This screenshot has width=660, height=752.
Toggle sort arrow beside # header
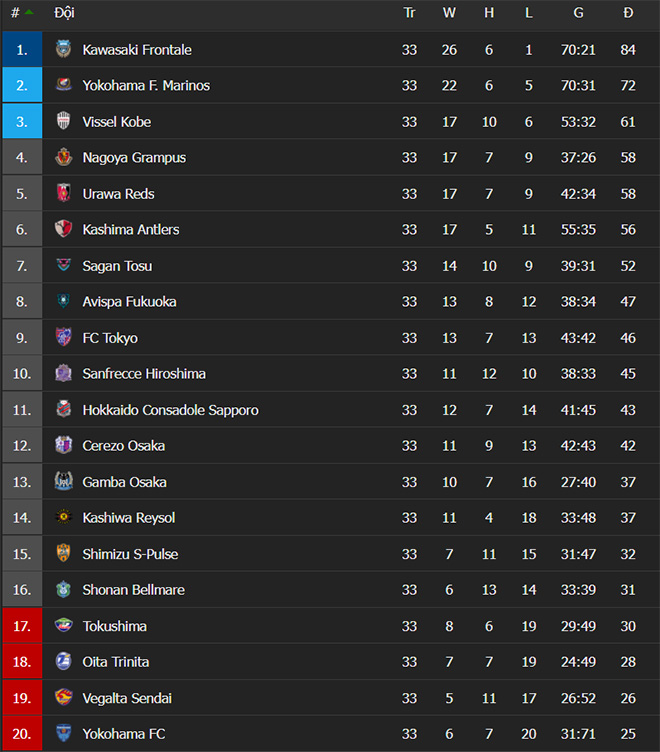coord(29,12)
